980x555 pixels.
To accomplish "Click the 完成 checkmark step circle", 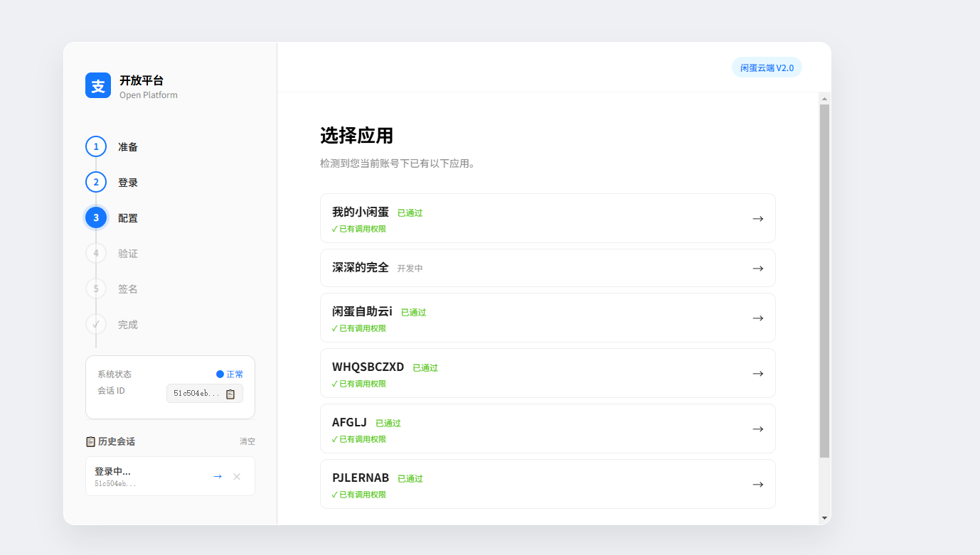I will coord(96,324).
